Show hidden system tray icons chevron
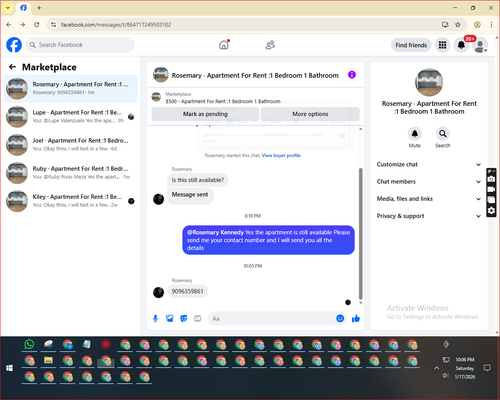The height and width of the screenshot is (400, 500). coord(436,368)
